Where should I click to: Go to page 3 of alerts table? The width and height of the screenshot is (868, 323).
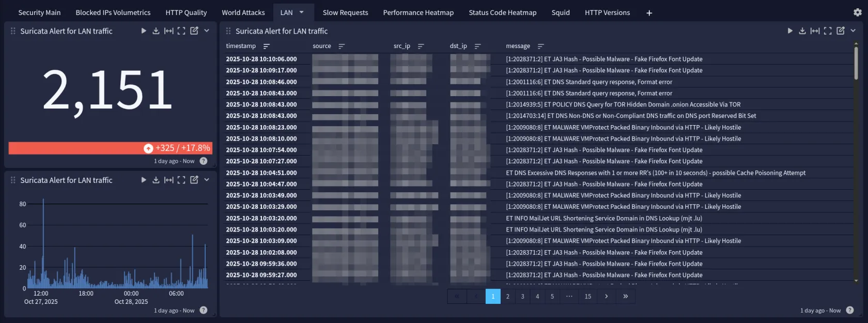point(522,297)
